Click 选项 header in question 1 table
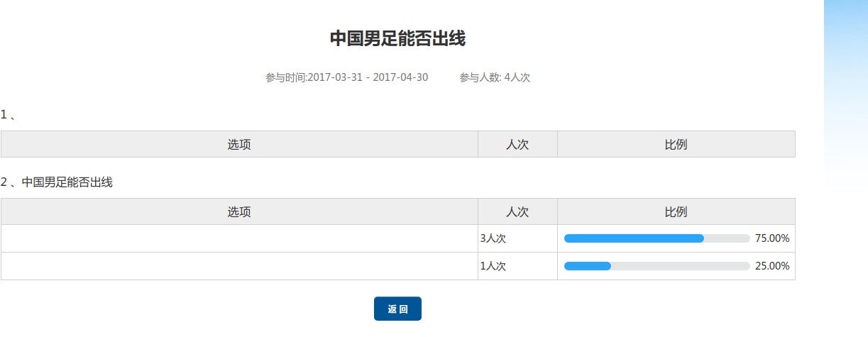 pyautogui.click(x=239, y=144)
